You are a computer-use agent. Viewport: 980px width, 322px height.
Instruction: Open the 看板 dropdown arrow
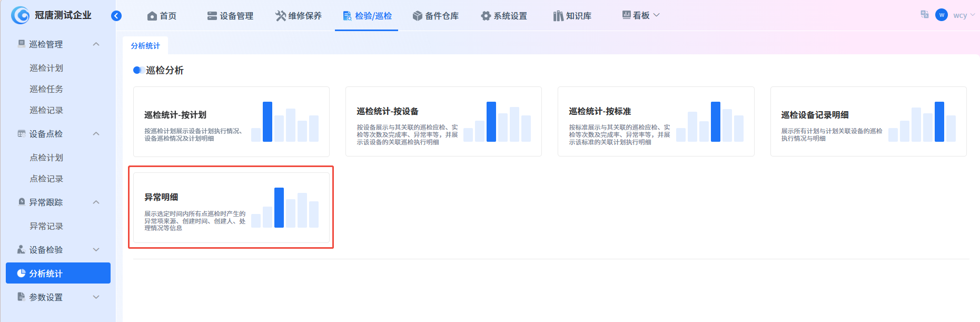(656, 15)
